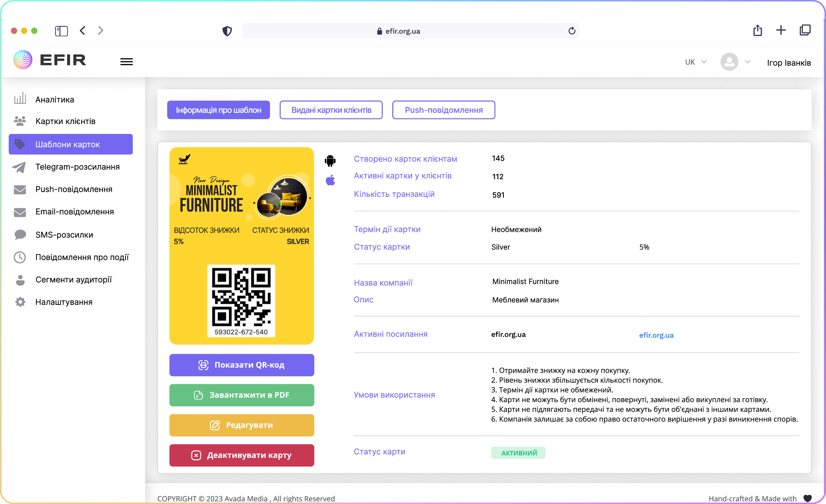Screen dimensions: 826x504
Task: Click the Деактивувати карту button
Action: (x=242, y=455)
